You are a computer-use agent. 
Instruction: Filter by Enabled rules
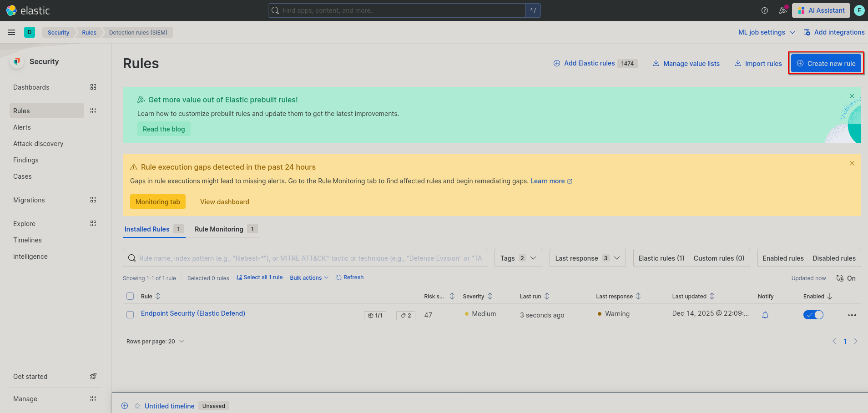pyautogui.click(x=783, y=258)
